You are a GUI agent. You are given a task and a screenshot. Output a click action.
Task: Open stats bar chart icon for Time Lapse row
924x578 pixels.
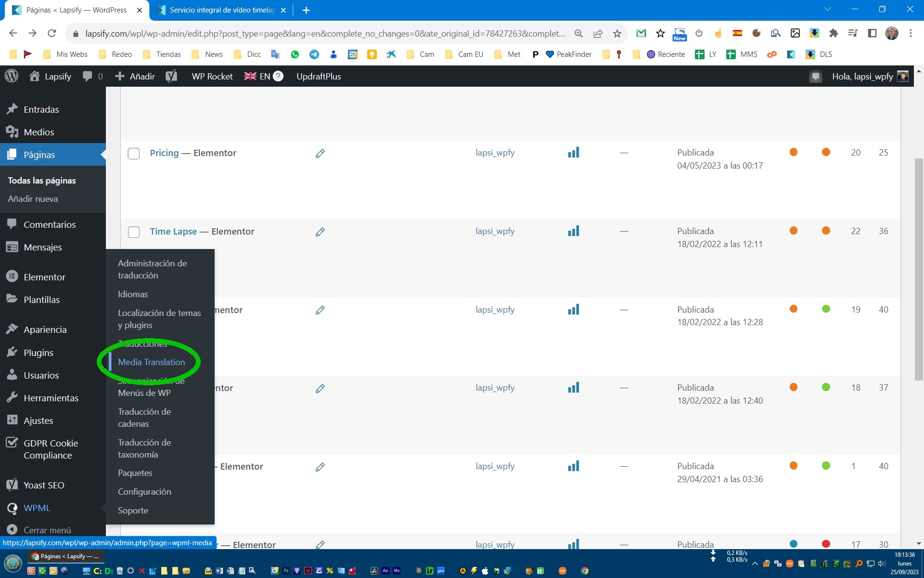(573, 231)
